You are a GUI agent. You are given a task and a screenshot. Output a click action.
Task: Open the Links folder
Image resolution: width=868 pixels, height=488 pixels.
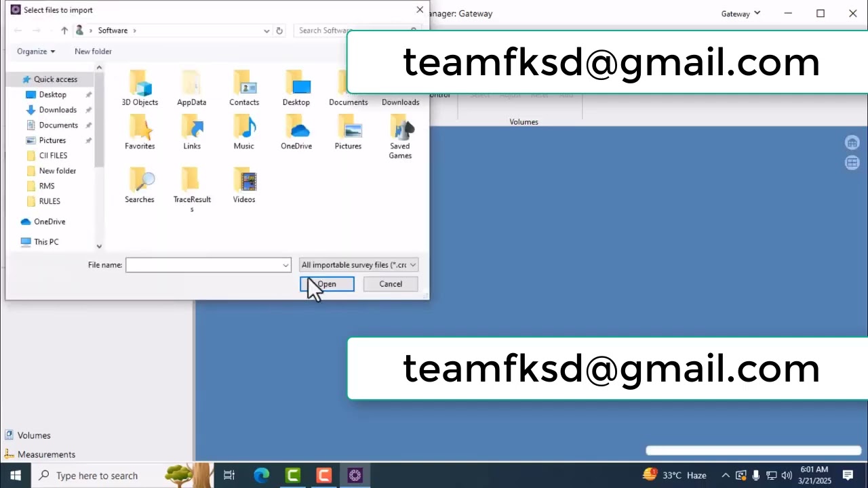tap(192, 132)
